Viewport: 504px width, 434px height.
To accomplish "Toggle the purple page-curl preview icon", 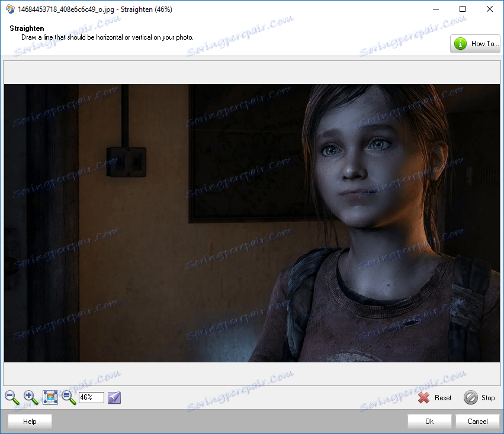I will (x=114, y=397).
